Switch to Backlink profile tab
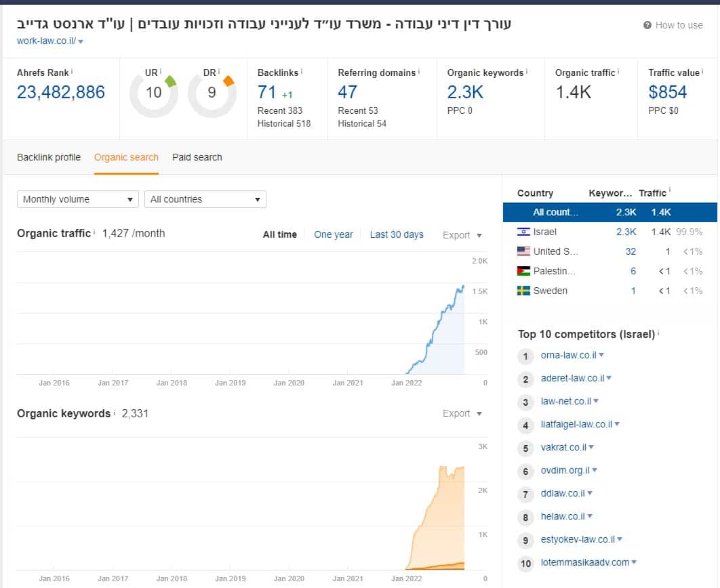The width and height of the screenshot is (720, 588). coord(49,157)
